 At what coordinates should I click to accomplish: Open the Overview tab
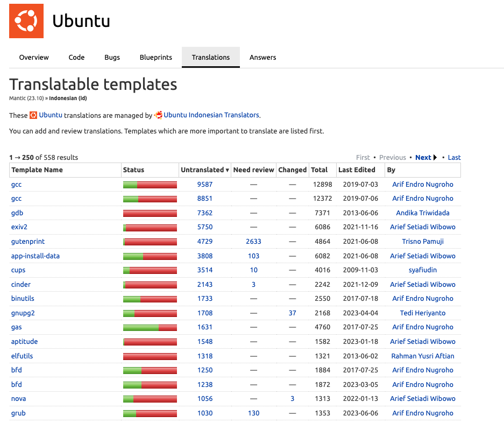point(34,57)
